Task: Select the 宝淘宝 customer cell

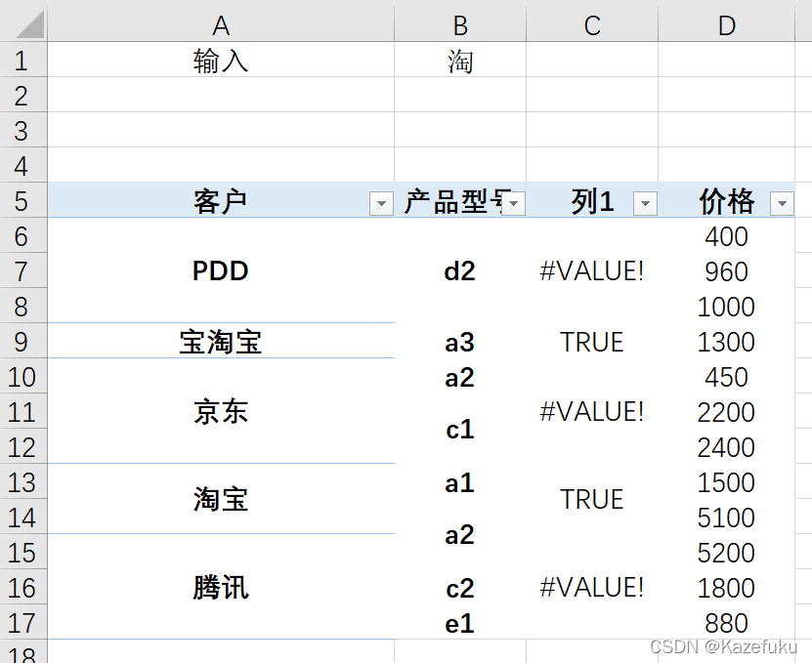Action: (x=221, y=341)
